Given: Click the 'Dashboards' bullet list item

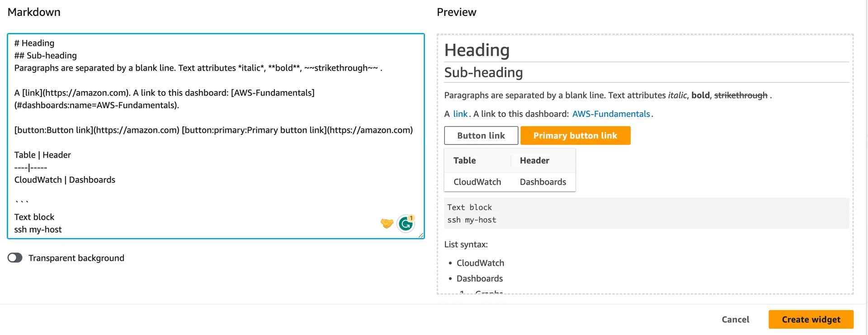Looking at the screenshot, I should (x=480, y=278).
